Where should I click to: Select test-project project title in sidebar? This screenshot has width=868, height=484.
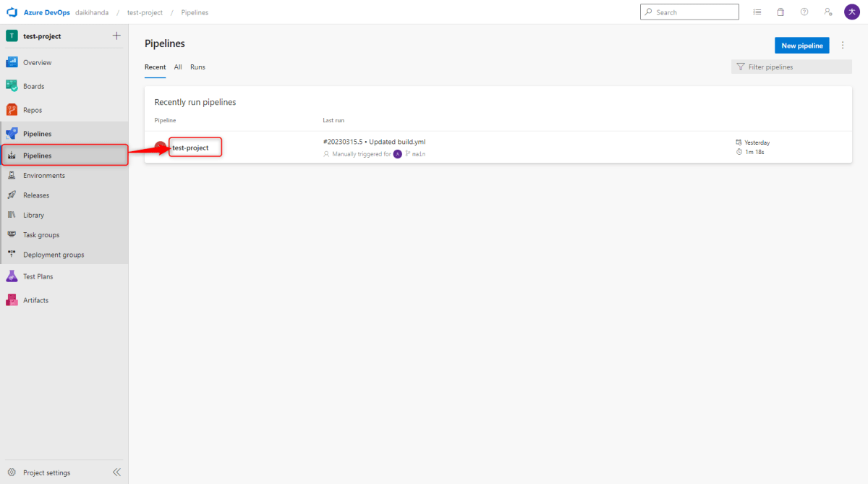42,36
